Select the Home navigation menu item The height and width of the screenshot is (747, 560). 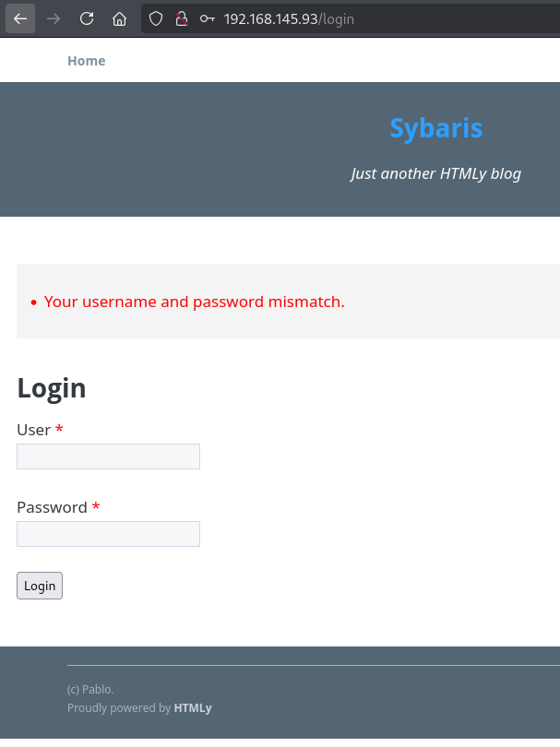click(86, 60)
